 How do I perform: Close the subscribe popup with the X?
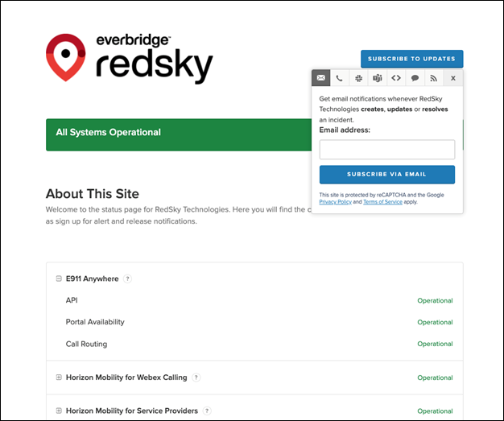453,78
